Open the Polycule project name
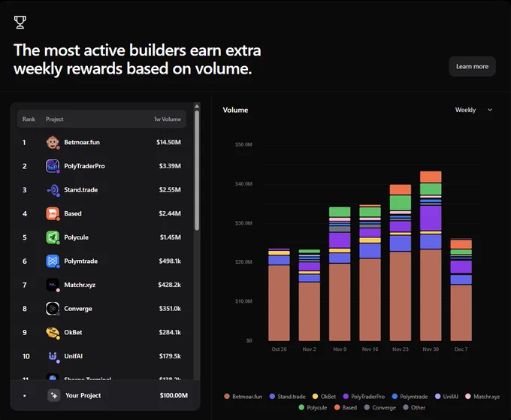The image size is (511, 420). click(x=76, y=237)
